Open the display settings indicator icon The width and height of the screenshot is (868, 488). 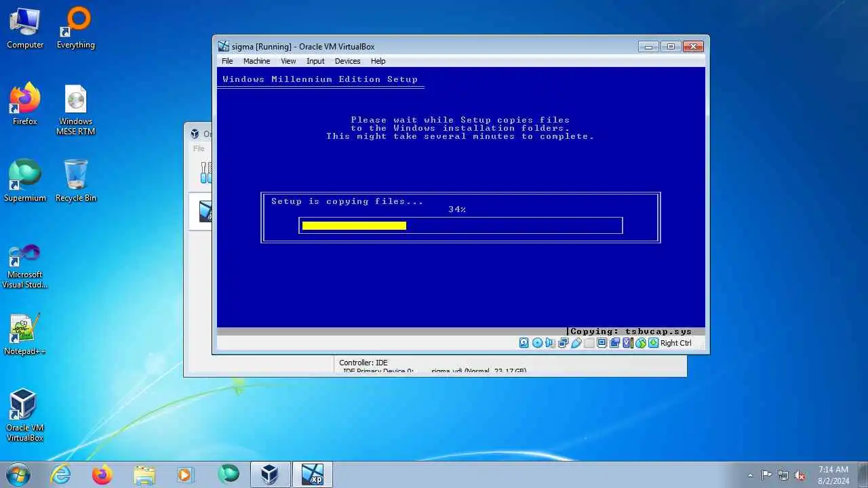tap(601, 343)
